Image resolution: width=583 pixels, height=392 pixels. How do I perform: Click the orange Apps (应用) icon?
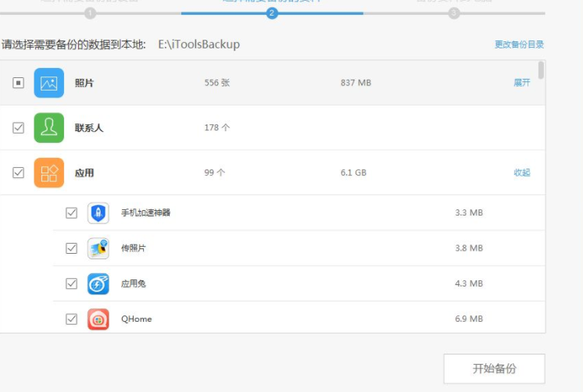[x=49, y=173]
